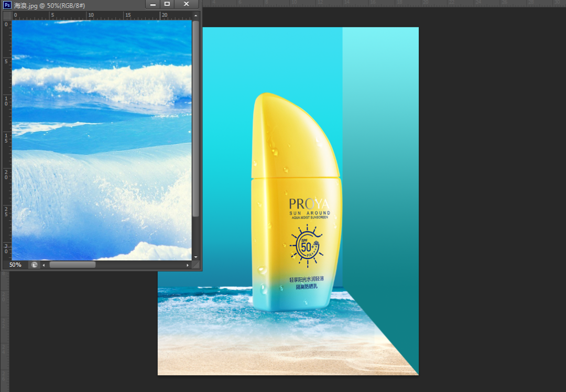Image resolution: width=566 pixels, height=392 pixels.
Task: Click the vertical ruler of 海浪.jpg
Action: tap(7, 140)
